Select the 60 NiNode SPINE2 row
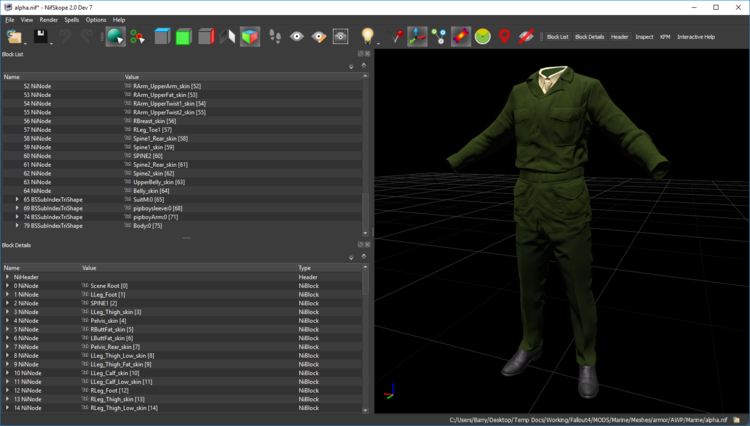The height and width of the screenshot is (426, 750). 182,156
